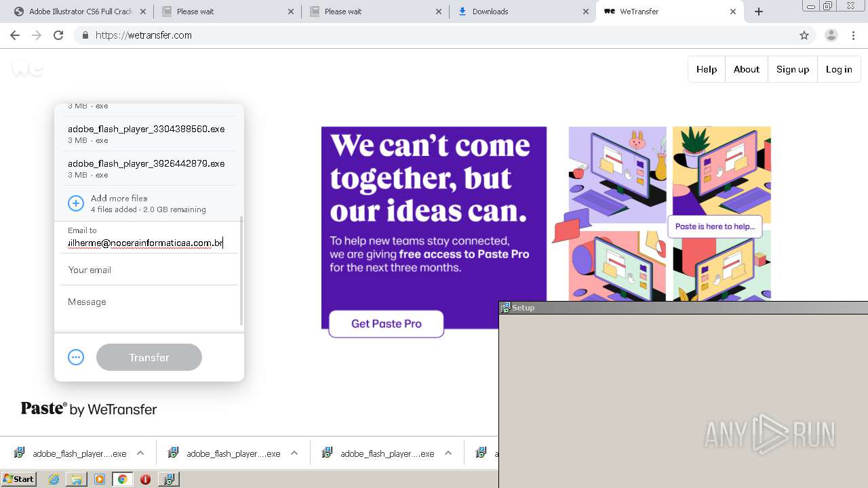
Task: Switch to the Downloads tab
Action: pos(523,12)
